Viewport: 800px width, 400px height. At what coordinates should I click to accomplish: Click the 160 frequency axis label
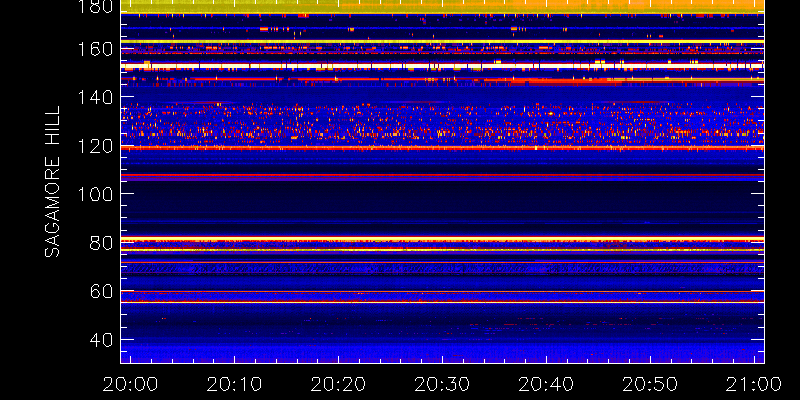pyautogui.click(x=94, y=49)
